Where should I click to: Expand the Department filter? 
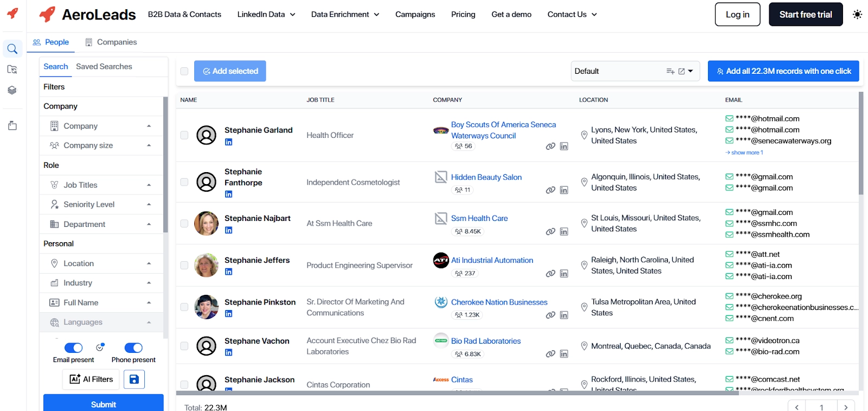click(x=101, y=224)
